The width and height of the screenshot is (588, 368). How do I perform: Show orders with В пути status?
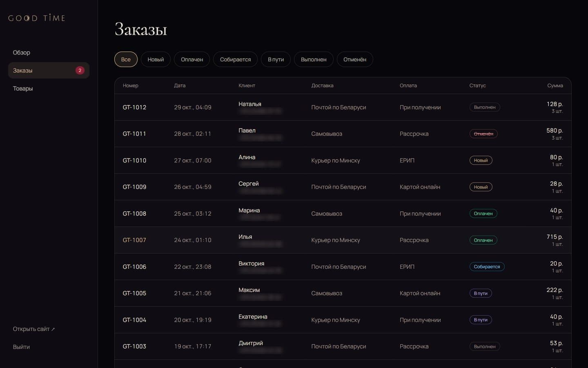(276, 59)
